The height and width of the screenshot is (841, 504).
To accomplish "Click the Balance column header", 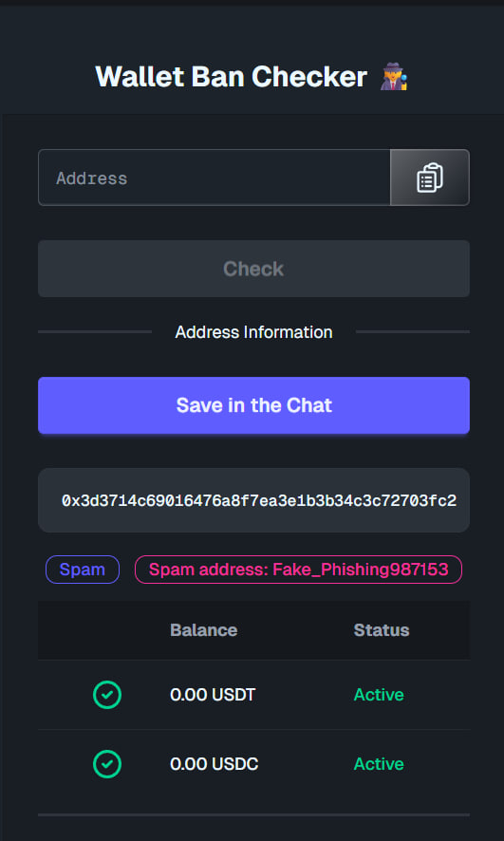I will tap(204, 630).
